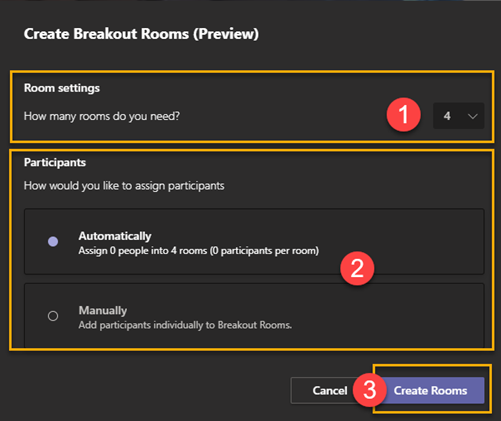
Task: Click the bold Automatically label text
Action: (115, 236)
